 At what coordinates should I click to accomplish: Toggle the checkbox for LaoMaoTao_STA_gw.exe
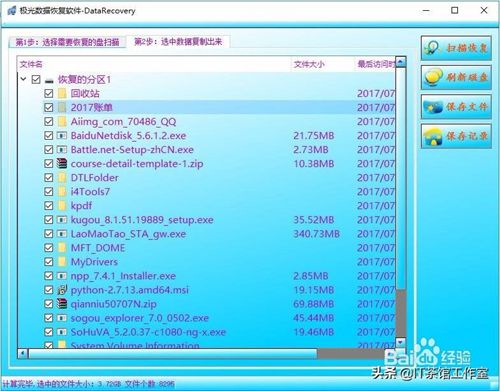click(49, 234)
